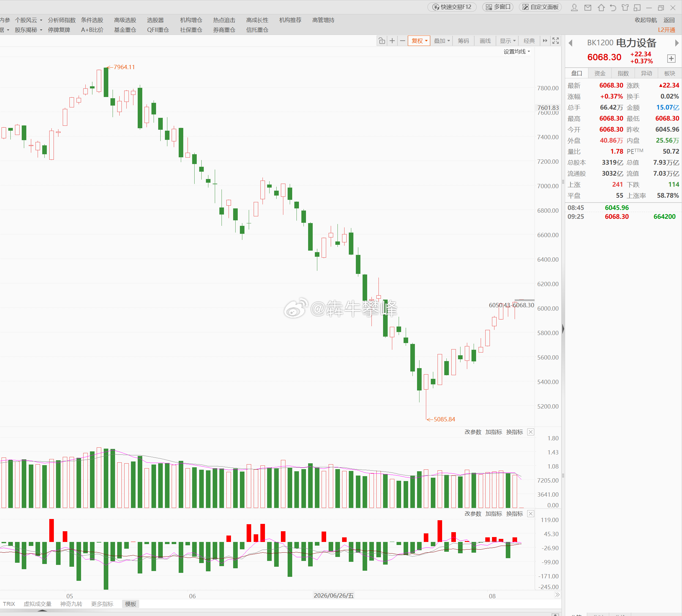The width and height of the screenshot is (682, 616).
Task: Click 换指标 in the volume panel
Action: click(x=515, y=432)
